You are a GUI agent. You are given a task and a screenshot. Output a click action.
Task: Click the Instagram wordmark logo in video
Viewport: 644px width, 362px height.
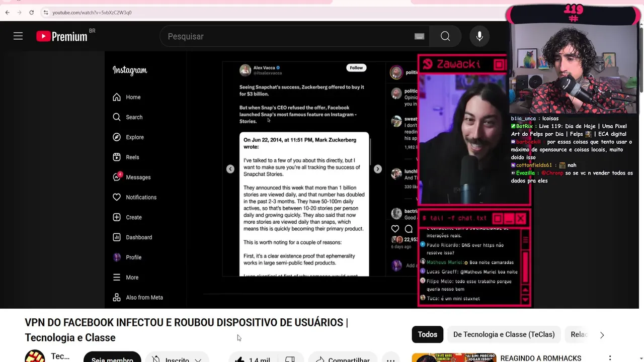point(130,70)
